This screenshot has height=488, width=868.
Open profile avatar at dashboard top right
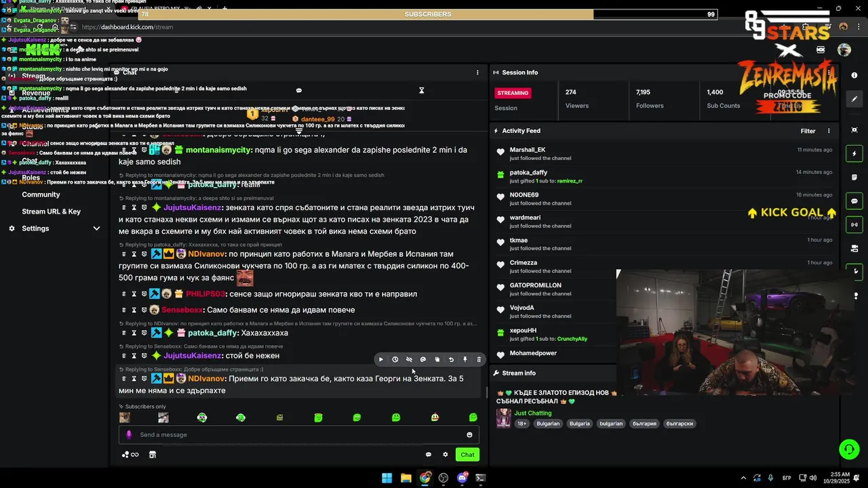[844, 49]
